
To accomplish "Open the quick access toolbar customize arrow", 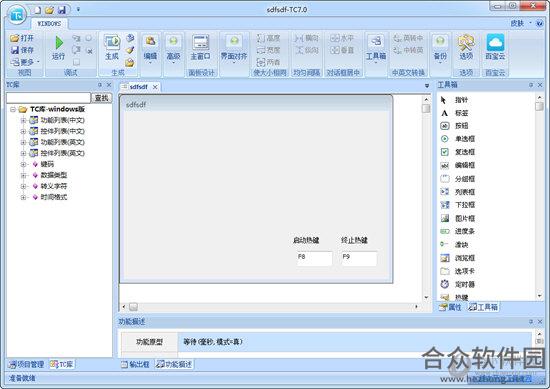I will tap(78, 9).
